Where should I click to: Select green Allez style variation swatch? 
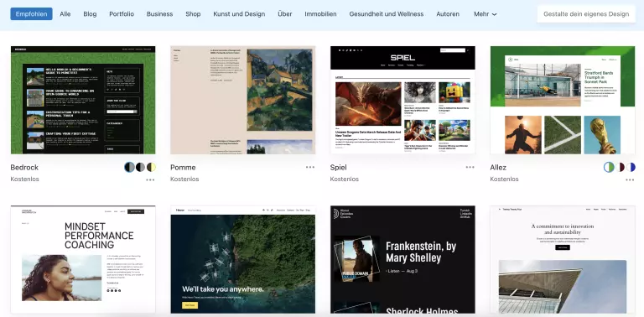click(609, 167)
